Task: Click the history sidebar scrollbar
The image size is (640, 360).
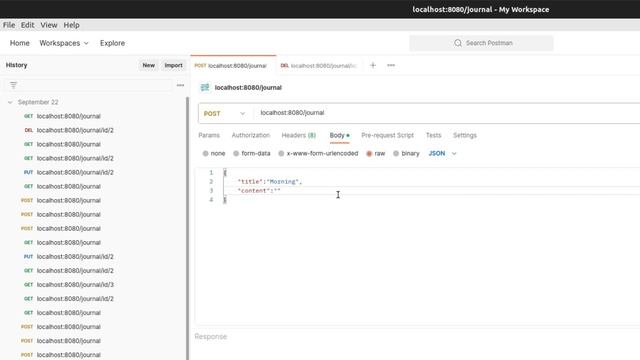Action: pos(188,229)
